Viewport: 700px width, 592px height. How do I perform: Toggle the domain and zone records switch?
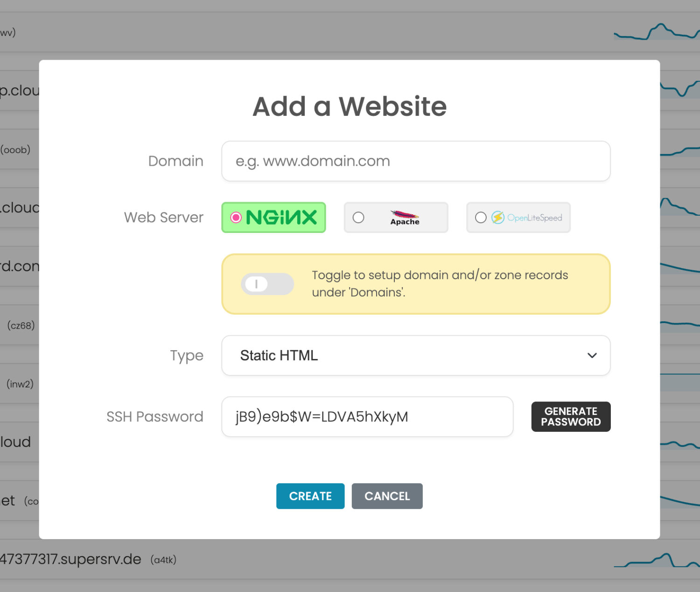click(267, 284)
